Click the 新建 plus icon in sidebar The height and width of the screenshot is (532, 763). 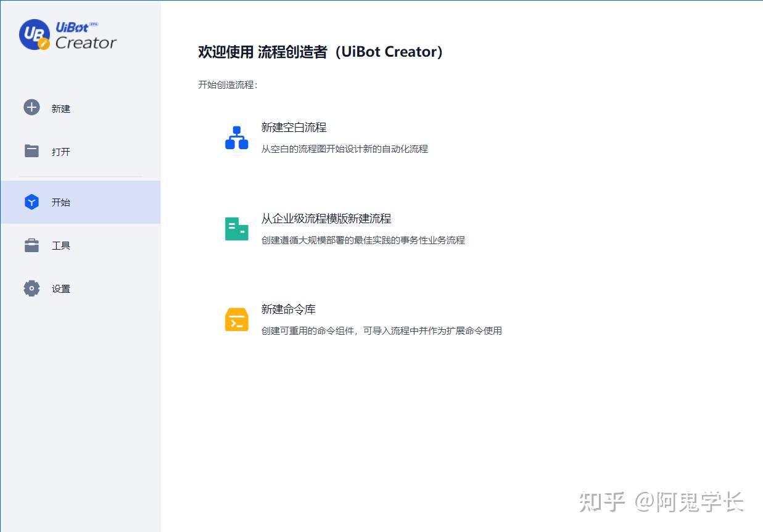coord(31,108)
